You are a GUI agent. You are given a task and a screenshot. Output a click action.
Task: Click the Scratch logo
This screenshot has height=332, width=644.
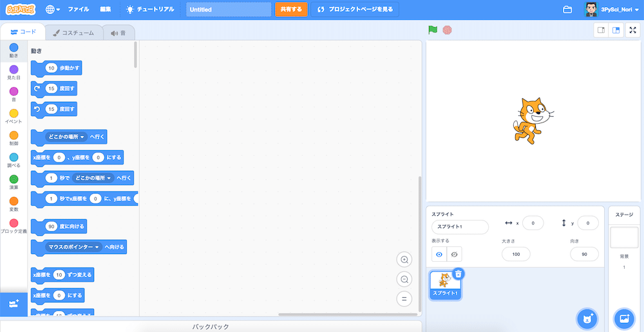pyautogui.click(x=21, y=9)
